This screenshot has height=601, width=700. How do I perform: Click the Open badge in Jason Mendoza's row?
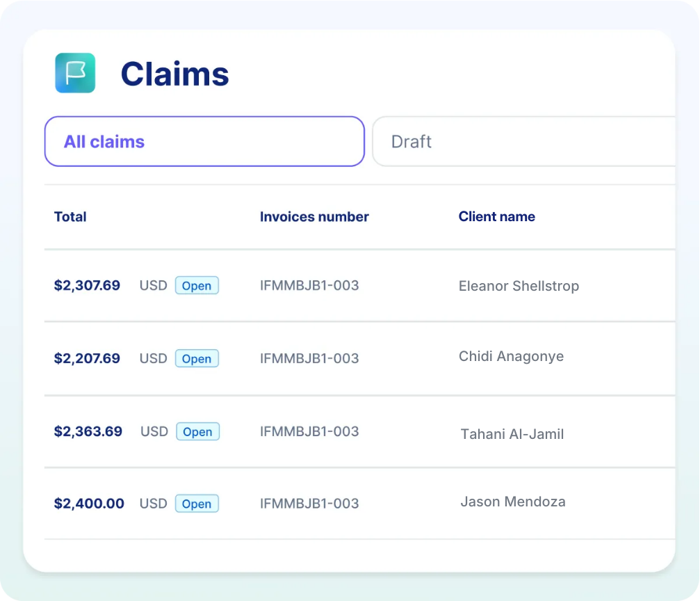click(x=197, y=504)
